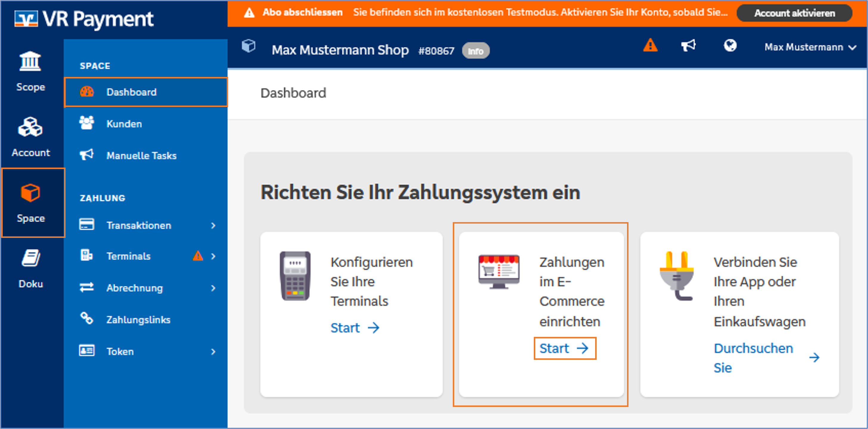Click the Terminals orange warning triangle

pos(198,256)
